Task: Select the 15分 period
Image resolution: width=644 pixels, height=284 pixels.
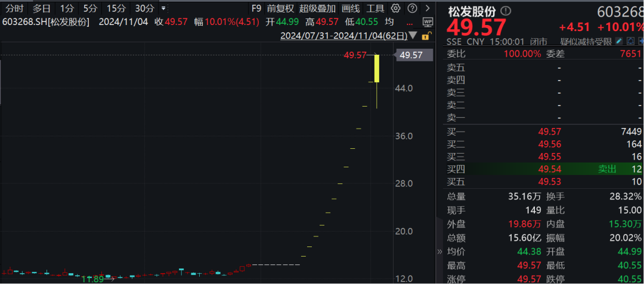Action: point(116,8)
